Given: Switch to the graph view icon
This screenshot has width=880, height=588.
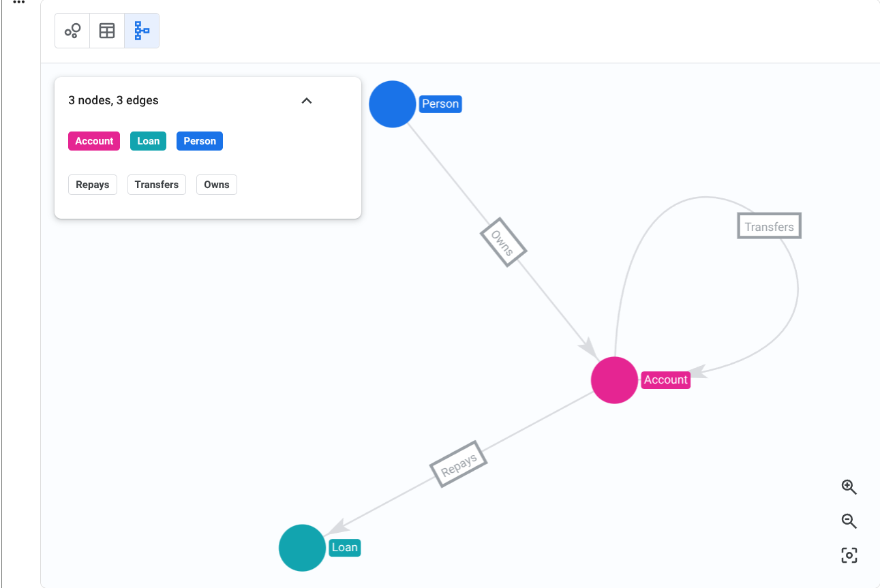Looking at the screenshot, I should coord(72,30).
